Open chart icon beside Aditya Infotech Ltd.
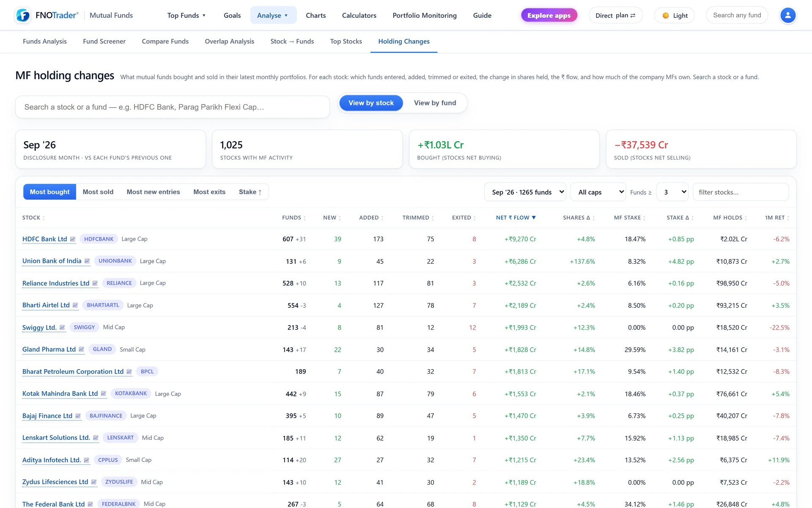812x508 pixels. pos(87,460)
